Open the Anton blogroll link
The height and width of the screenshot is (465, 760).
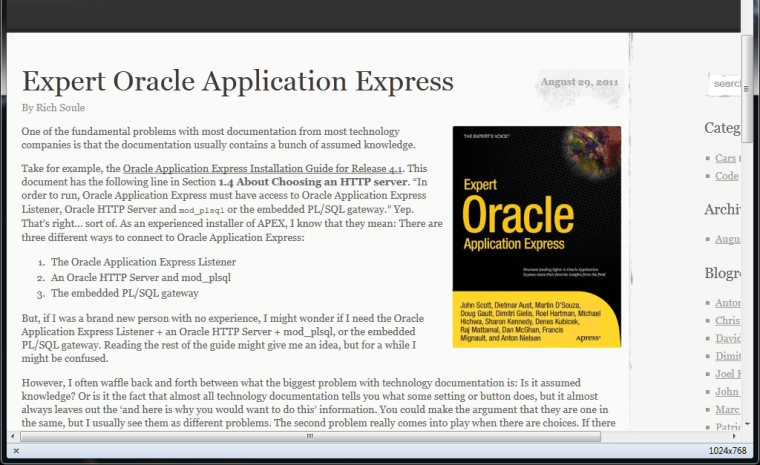(728, 303)
